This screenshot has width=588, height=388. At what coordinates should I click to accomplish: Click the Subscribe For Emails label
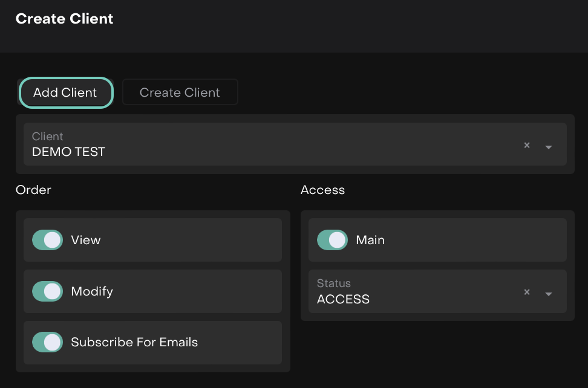tap(134, 342)
